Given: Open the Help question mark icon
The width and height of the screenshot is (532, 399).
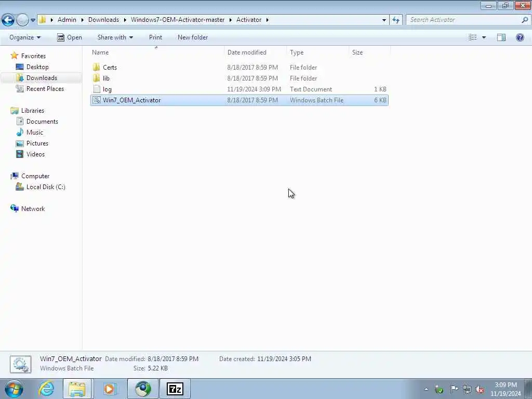Looking at the screenshot, I should (520, 37).
